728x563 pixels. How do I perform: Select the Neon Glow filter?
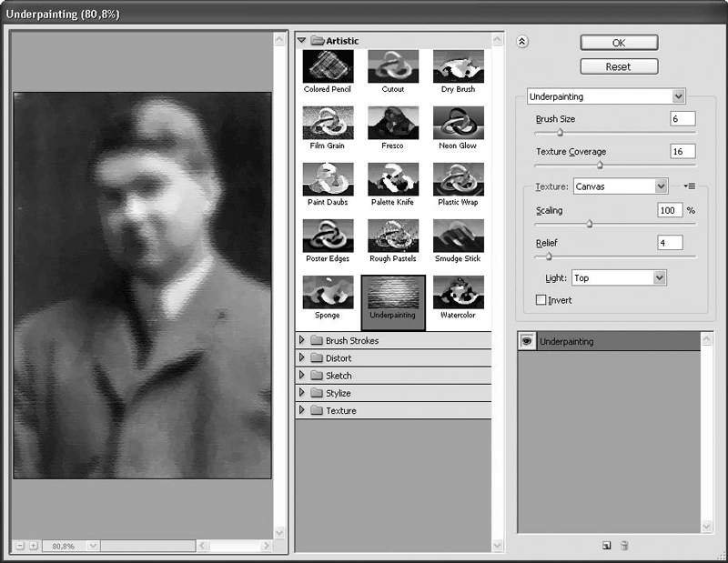coord(458,122)
